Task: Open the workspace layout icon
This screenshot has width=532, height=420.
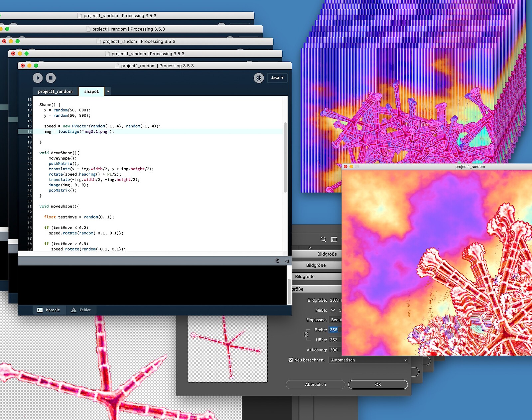Action: pyautogui.click(x=334, y=239)
